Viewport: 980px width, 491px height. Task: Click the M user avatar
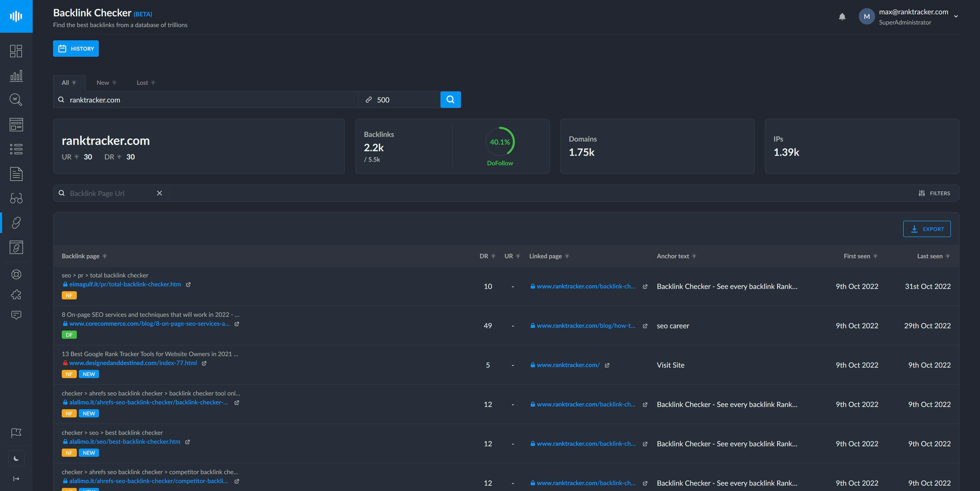tap(867, 16)
